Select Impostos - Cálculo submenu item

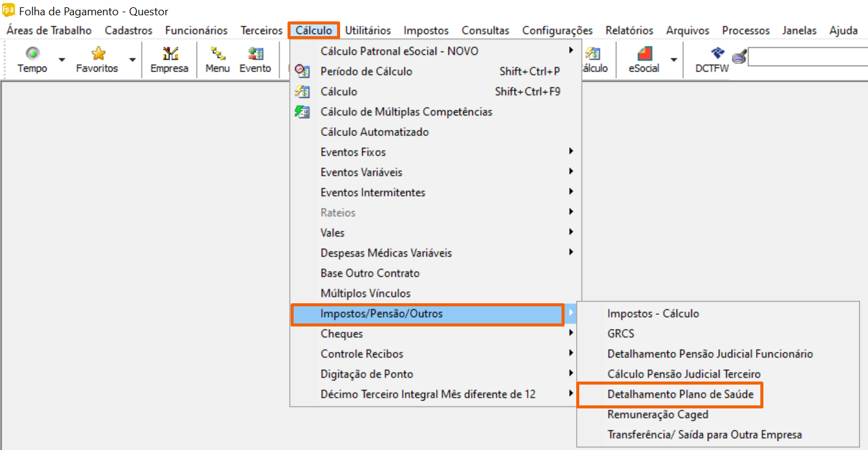653,314
